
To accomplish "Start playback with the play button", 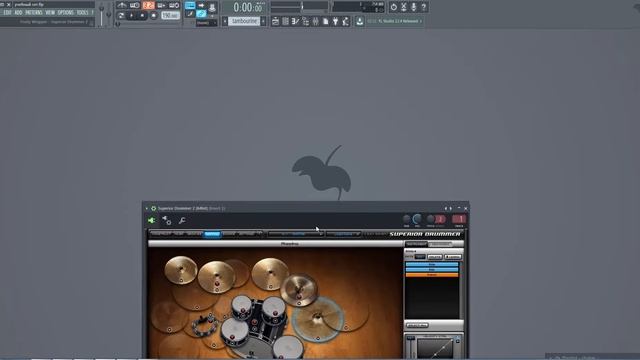I will [x=131, y=16].
